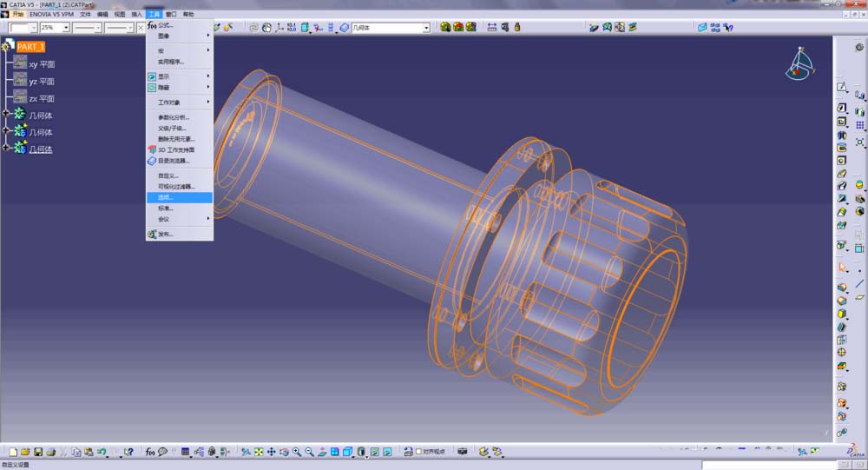
Task: Select the Pan tool icon
Action: (x=271, y=453)
